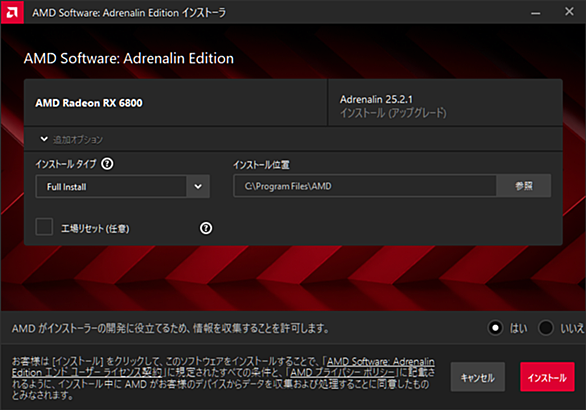Click the インストール位置 label

click(261, 165)
